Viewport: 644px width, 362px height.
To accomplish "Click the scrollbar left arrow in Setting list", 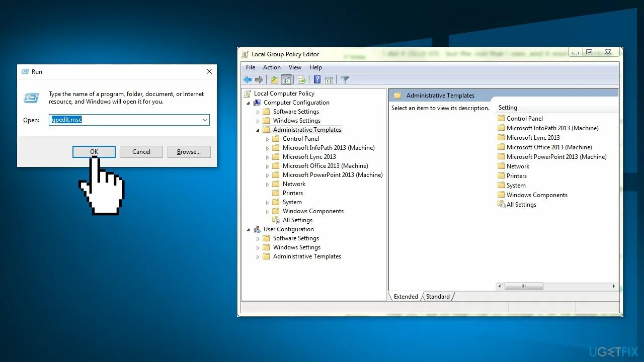I will (500, 286).
